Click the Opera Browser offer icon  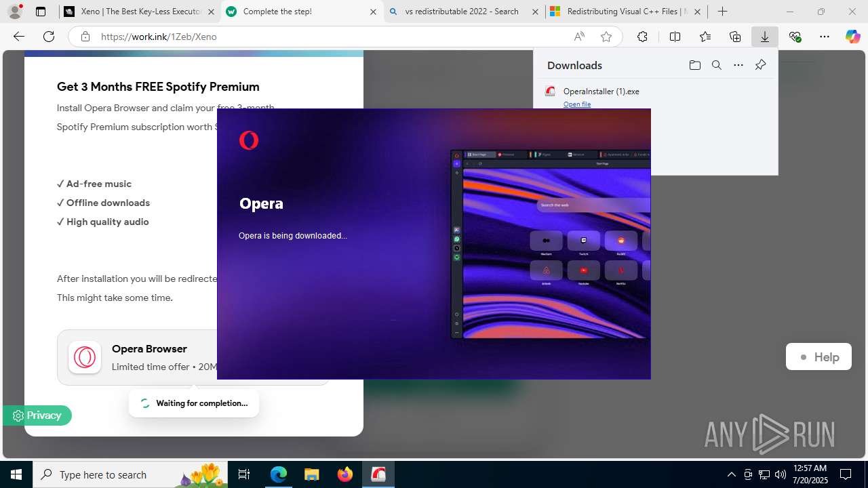pos(85,357)
